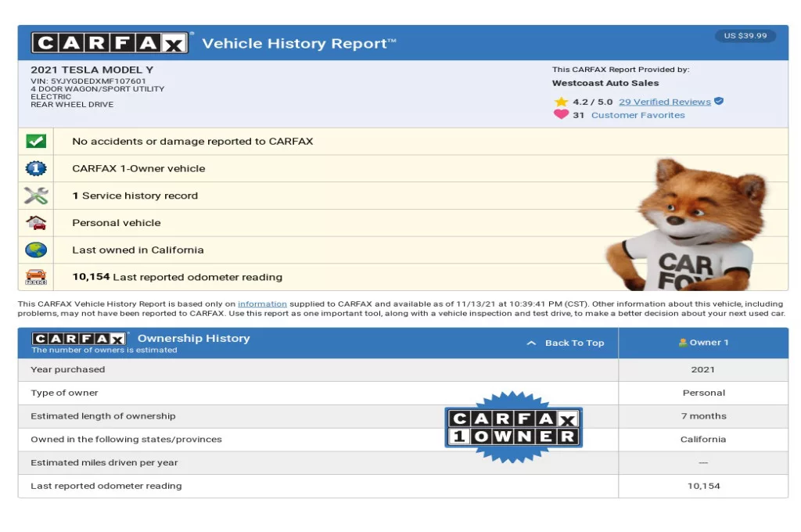Select the Owner 1 column header
The height and width of the screenshot is (532, 801).
point(703,343)
